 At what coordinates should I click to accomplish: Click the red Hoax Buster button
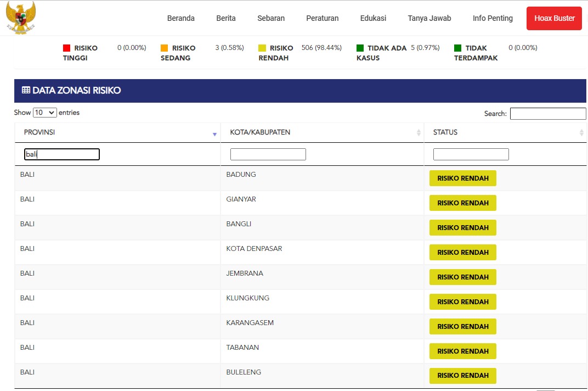tap(554, 18)
